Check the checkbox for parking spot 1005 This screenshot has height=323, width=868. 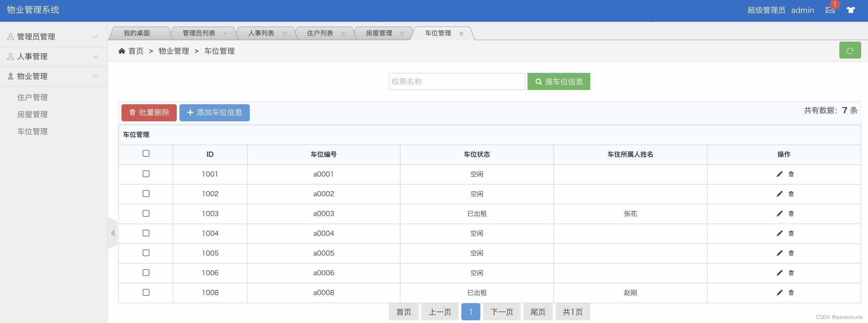[x=146, y=253]
